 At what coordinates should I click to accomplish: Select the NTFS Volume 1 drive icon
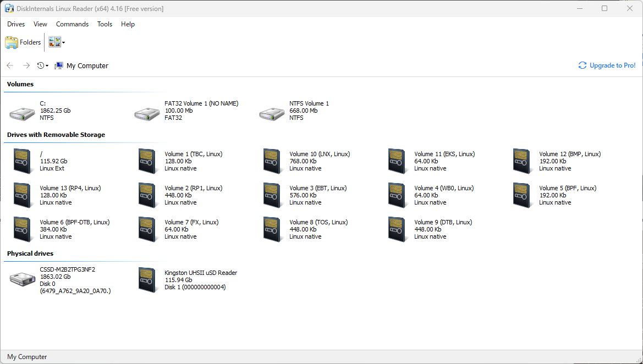pyautogui.click(x=272, y=113)
